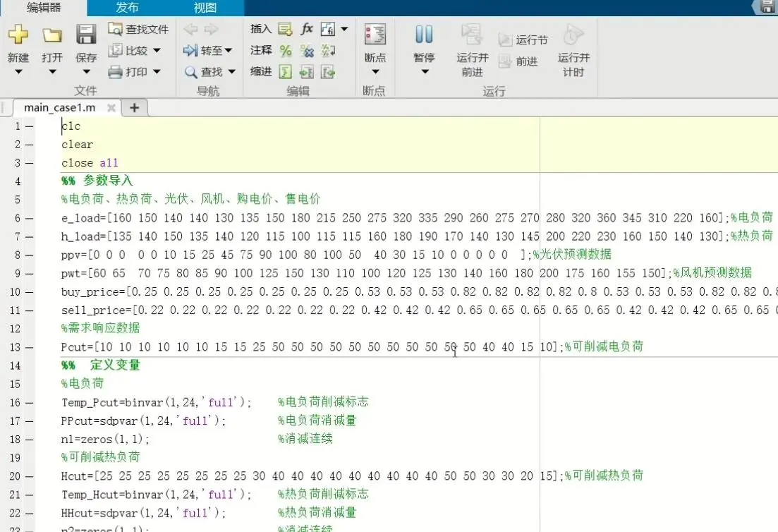Set breakpoint dash on line 22

pyautogui.click(x=30, y=513)
